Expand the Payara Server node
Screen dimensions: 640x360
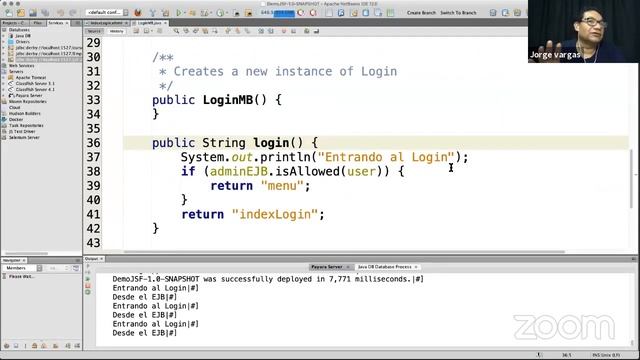(x=4, y=96)
